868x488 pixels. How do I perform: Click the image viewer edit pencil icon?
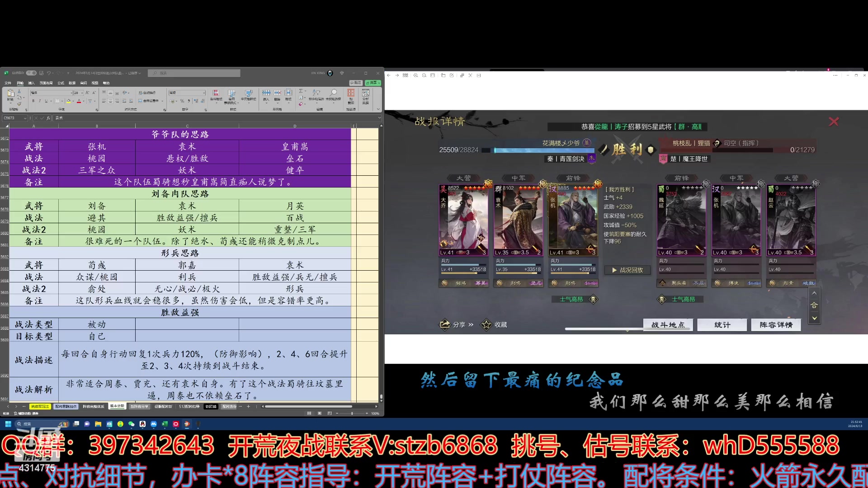(452, 75)
